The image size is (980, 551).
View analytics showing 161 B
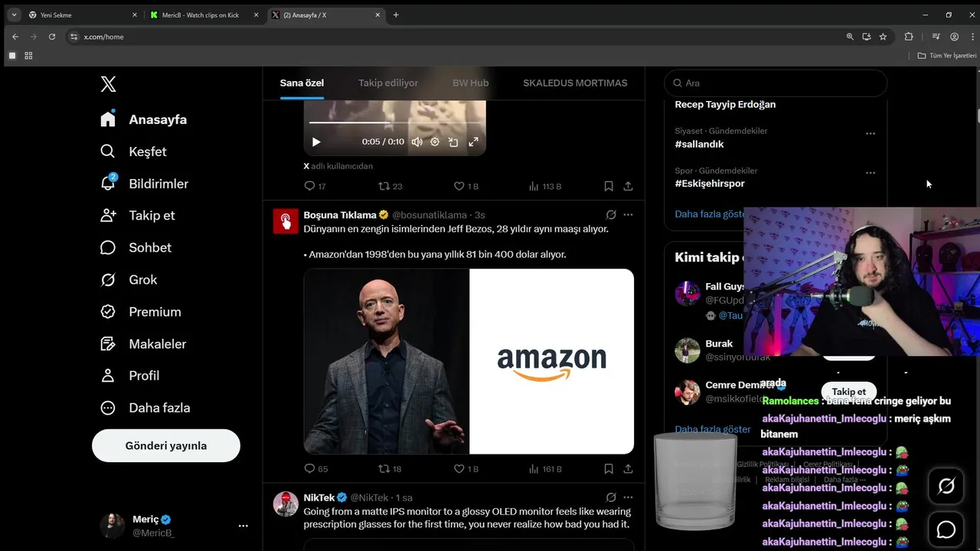click(544, 469)
